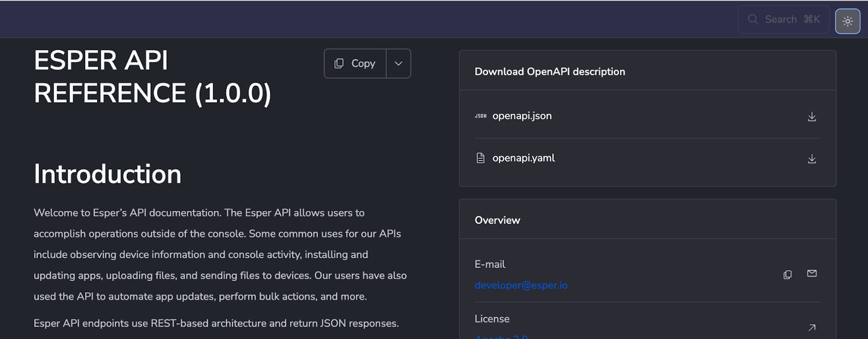
Task: Expand the Copy button dropdown chevron
Action: click(x=398, y=63)
